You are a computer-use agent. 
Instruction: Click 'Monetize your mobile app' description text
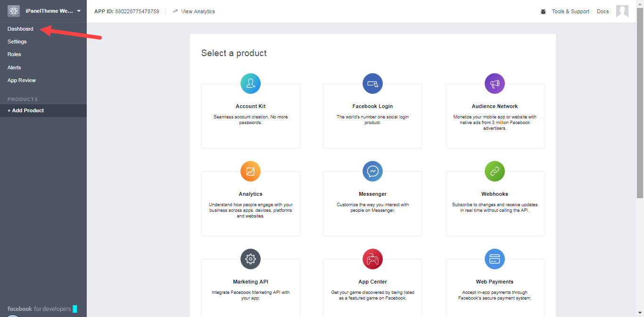click(495, 123)
